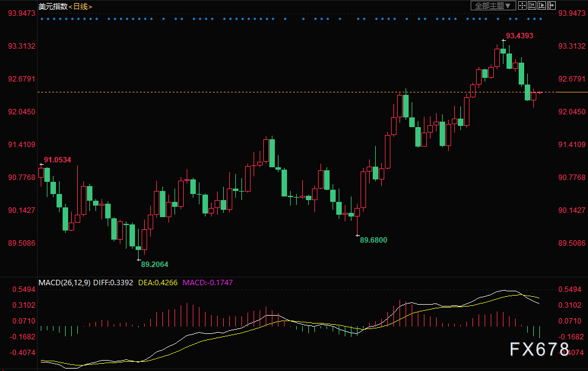Screen dimensions: 588x371
Task: Click the DIFF:0.3392 value
Action: (113, 282)
